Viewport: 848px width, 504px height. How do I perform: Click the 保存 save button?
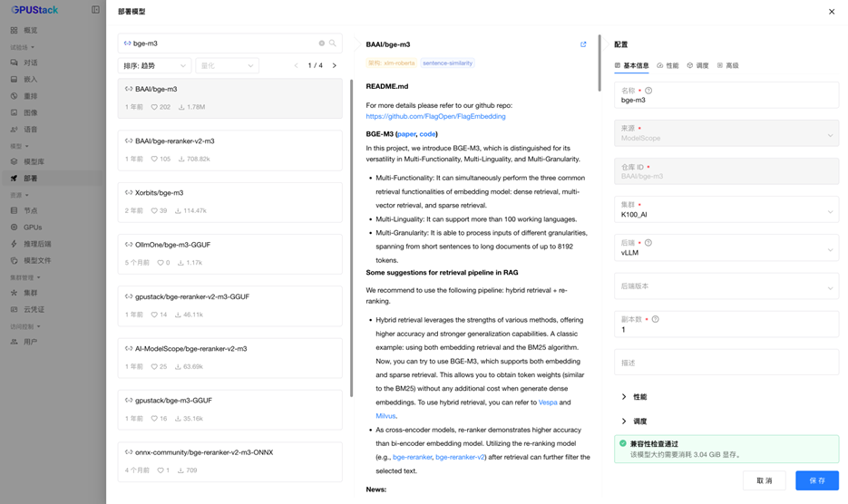click(816, 480)
